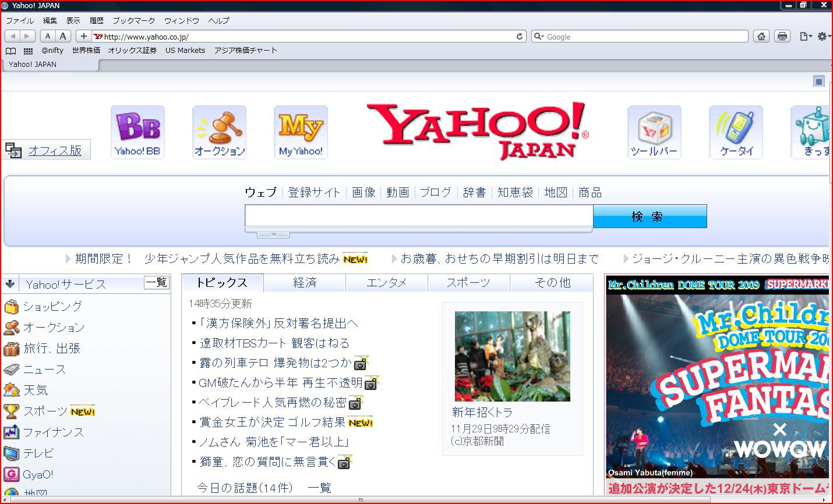The image size is (833, 504).
Task: Click the Print icon in toolbar
Action: [782, 36]
